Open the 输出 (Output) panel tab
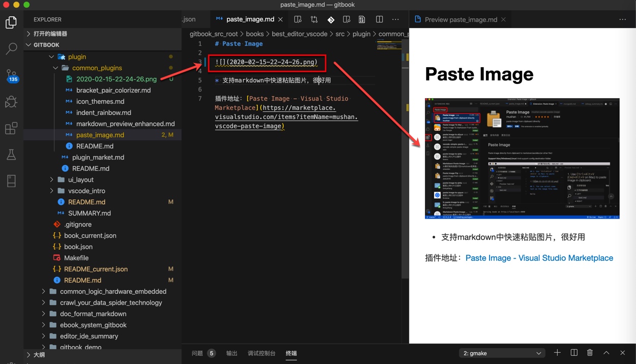 coord(231,352)
